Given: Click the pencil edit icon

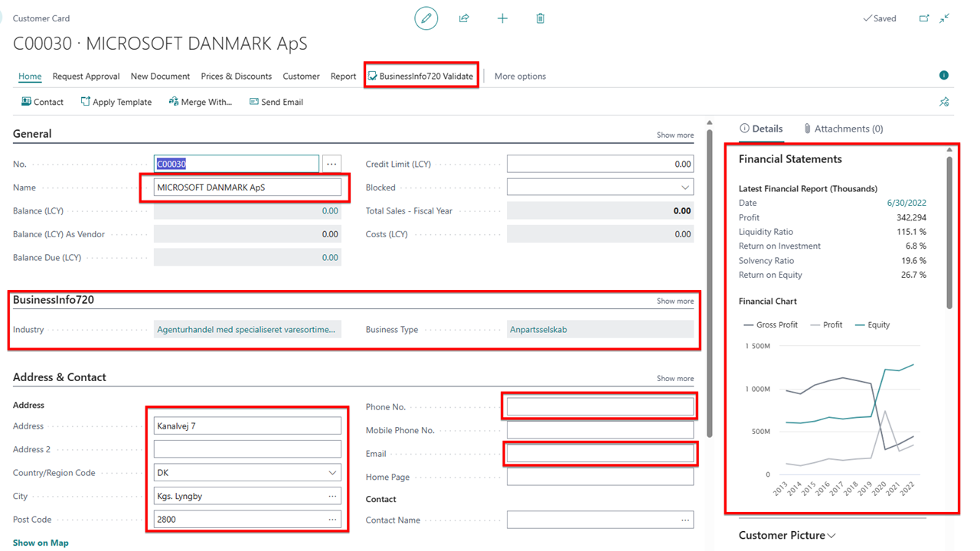Looking at the screenshot, I should 426,18.
